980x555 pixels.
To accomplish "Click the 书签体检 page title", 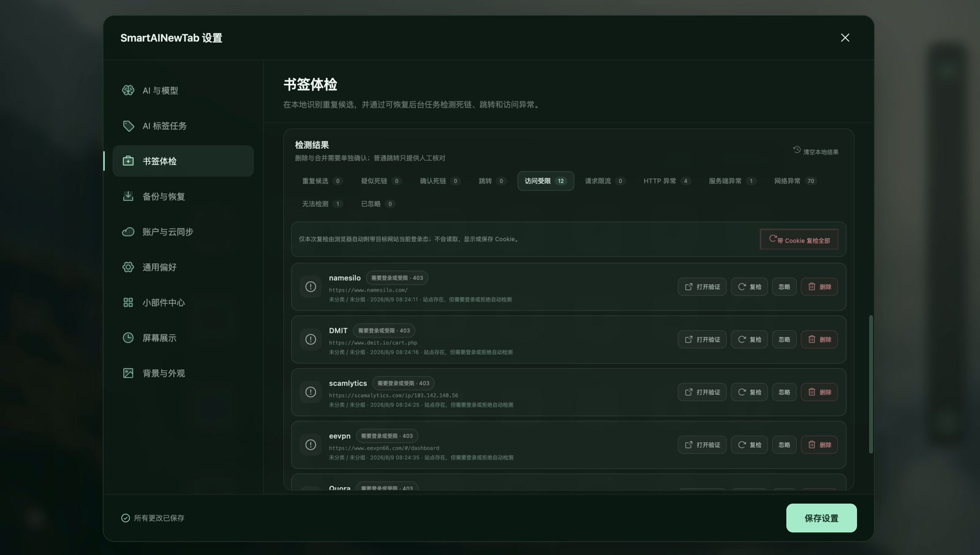I will click(x=311, y=85).
